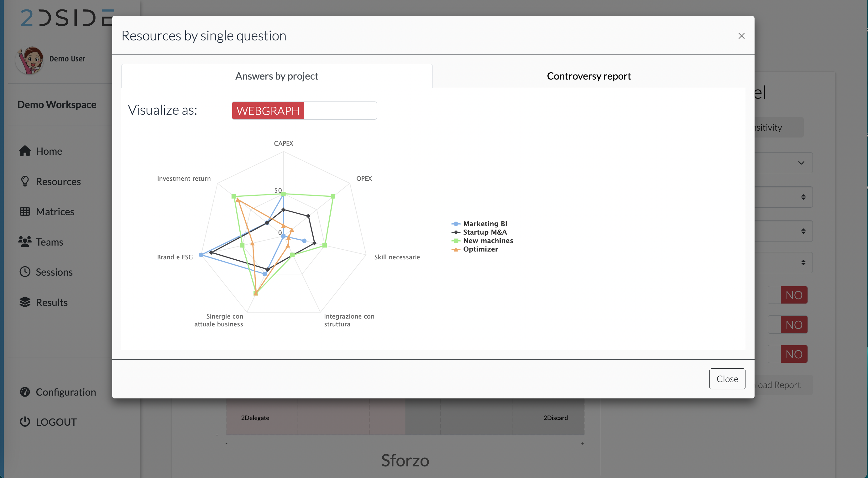The image size is (868, 478).
Task: Toggle the WEBGRAPH visualization switch
Action: click(304, 111)
